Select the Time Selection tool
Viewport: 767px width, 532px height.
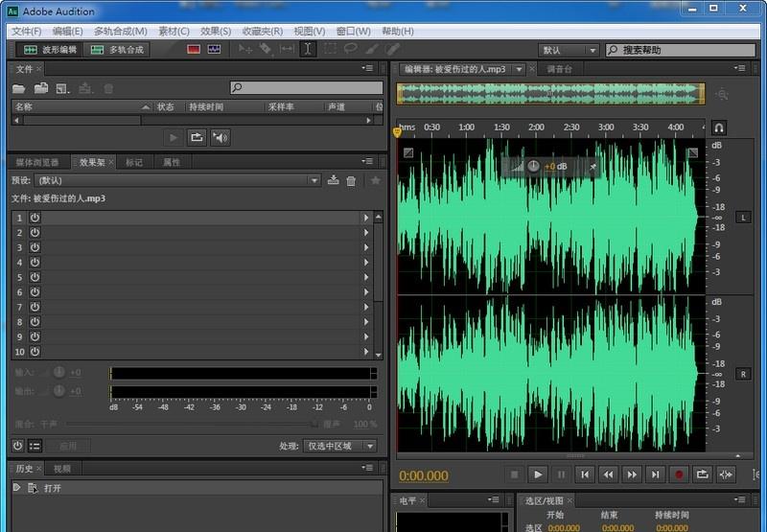308,49
